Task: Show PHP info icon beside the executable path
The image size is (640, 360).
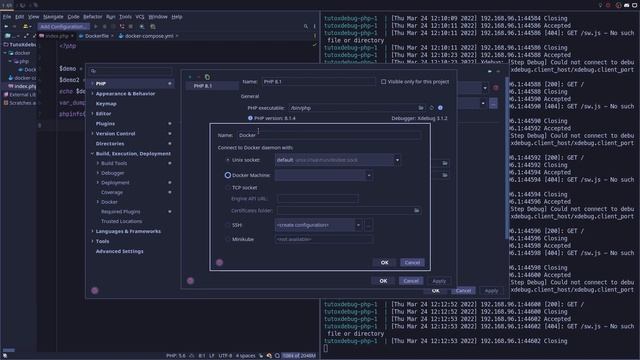Action: pyautogui.click(x=440, y=108)
